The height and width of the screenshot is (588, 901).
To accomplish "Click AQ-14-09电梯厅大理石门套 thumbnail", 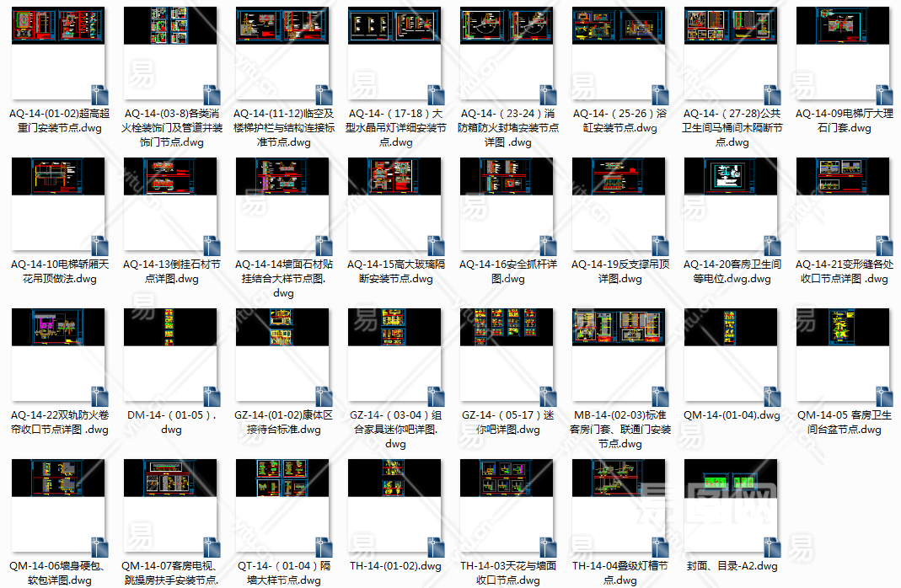I will 842,53.
